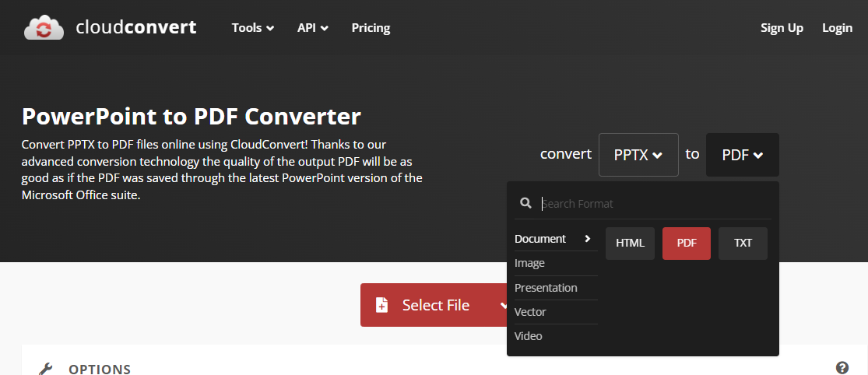Open the Sign Up page
868x375 pixels.
click(x=782, y=28)
